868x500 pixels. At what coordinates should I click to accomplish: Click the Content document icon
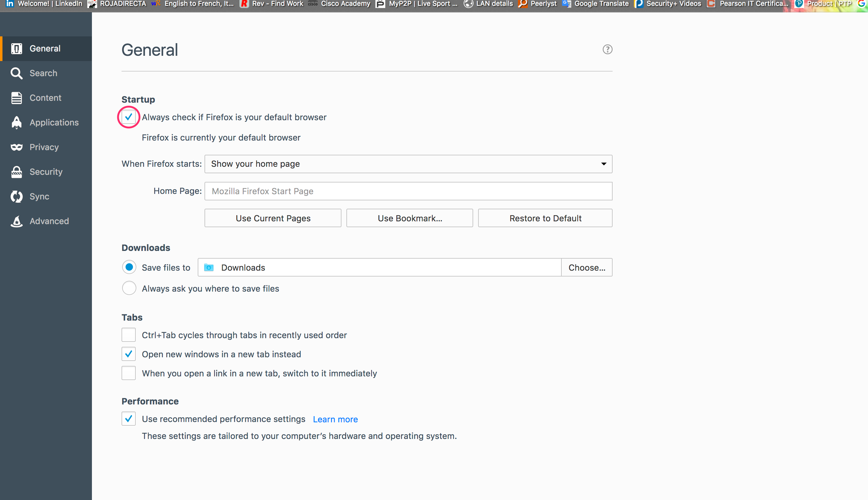(x=16, y=98)
